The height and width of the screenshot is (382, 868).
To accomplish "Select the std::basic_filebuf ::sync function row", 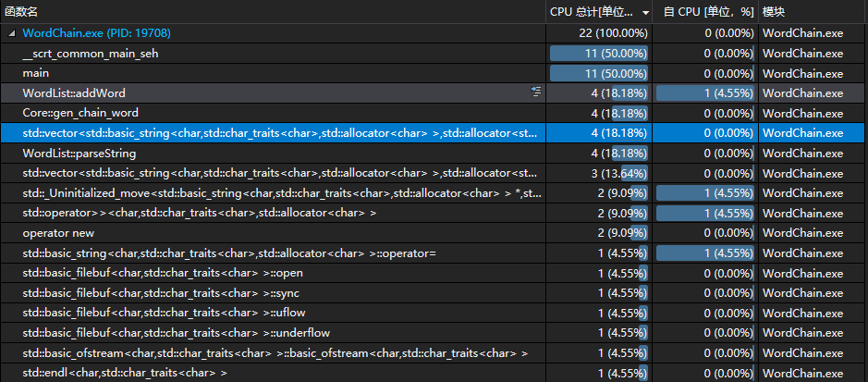I will [x=434, y=293].
